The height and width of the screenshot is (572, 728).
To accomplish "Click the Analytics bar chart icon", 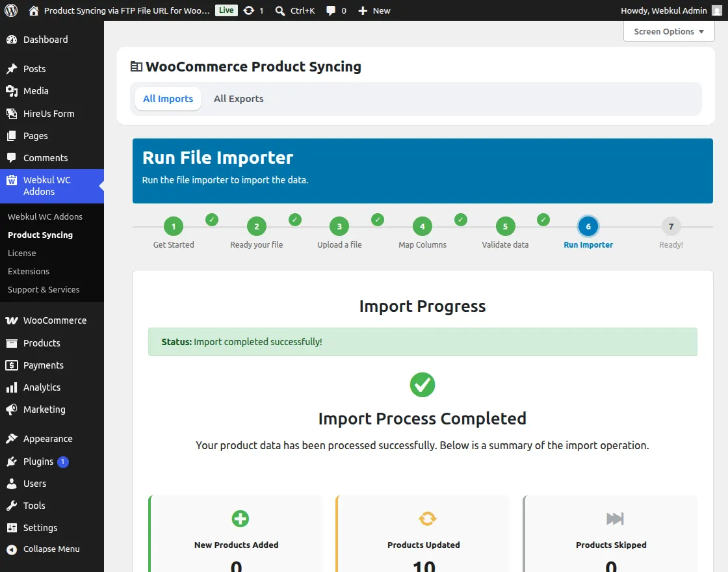I will (x=12, y=387).
